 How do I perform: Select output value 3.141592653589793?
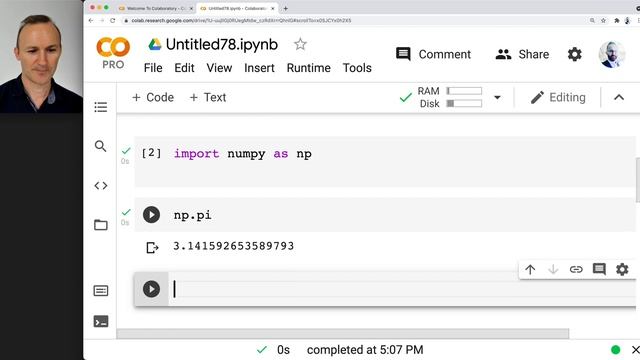click(x=233, y=246)
